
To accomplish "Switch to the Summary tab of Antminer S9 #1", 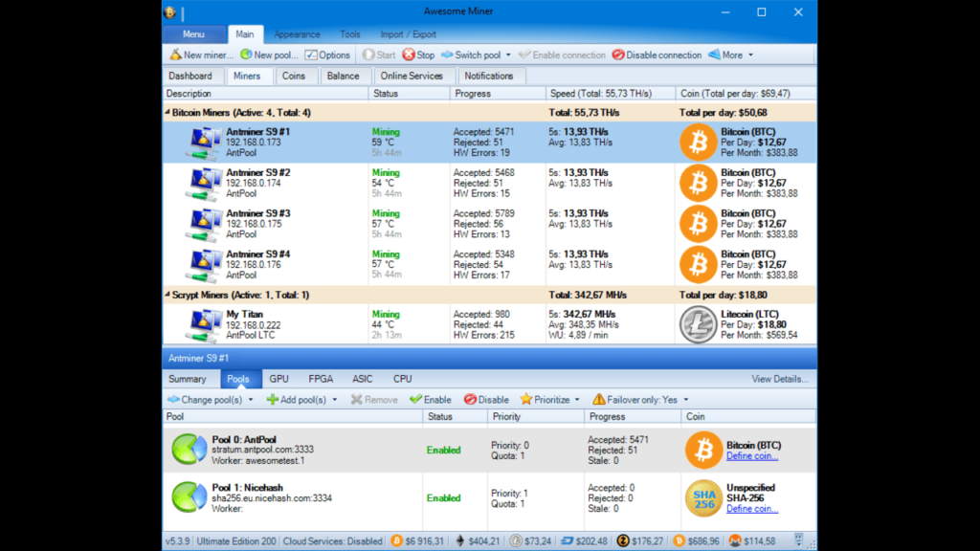I will 187,379.
